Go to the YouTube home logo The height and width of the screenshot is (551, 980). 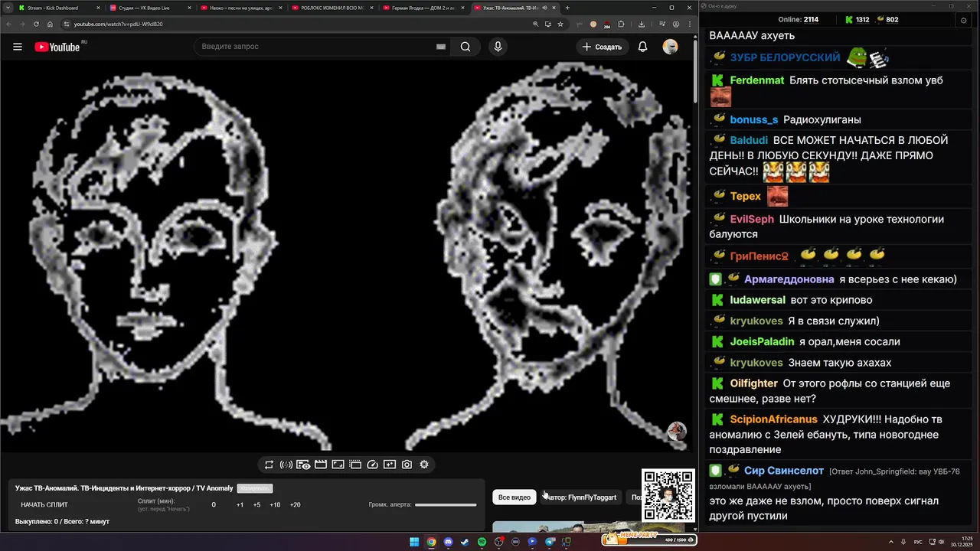[57, 47]
